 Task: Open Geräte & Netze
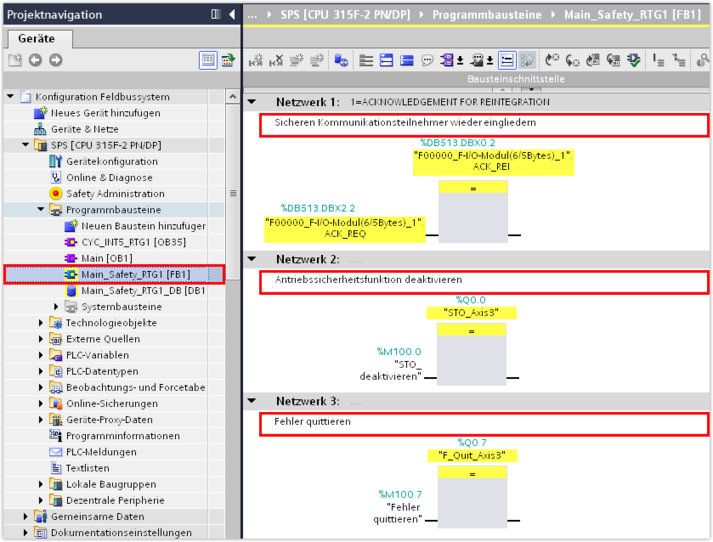pyautogui.click(x=84, y=129)
